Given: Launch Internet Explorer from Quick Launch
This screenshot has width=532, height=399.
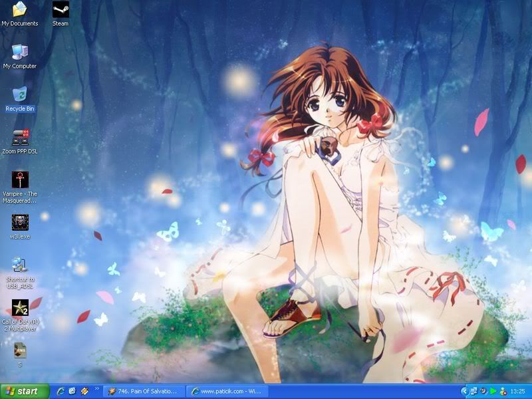Looking at the screenshot, I should pyautogui.click(x=61, y=392).
